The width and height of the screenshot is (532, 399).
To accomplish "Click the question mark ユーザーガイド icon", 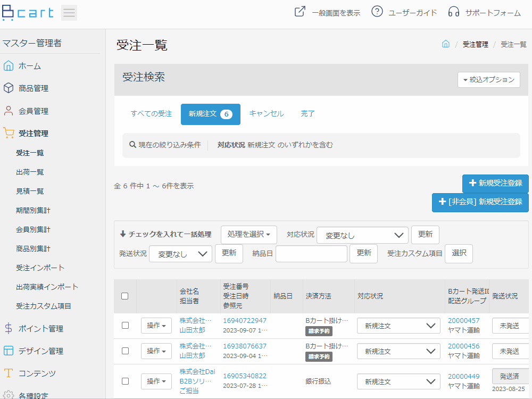I will click(x=377, y=12).
